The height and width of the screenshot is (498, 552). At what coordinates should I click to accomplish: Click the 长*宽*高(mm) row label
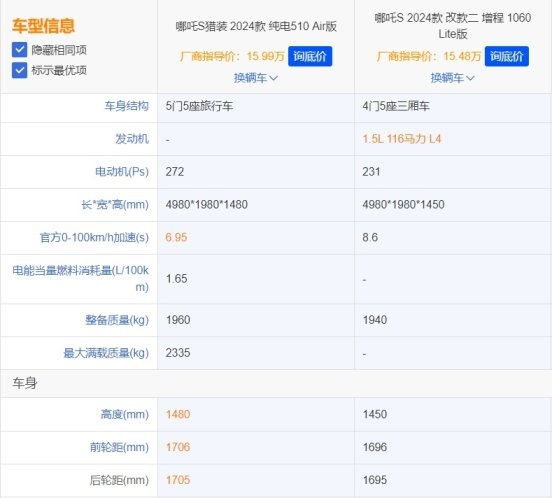coord(115,204)
